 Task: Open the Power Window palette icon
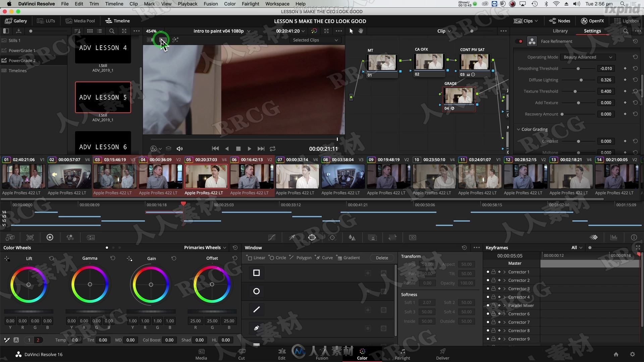point(312,237)
